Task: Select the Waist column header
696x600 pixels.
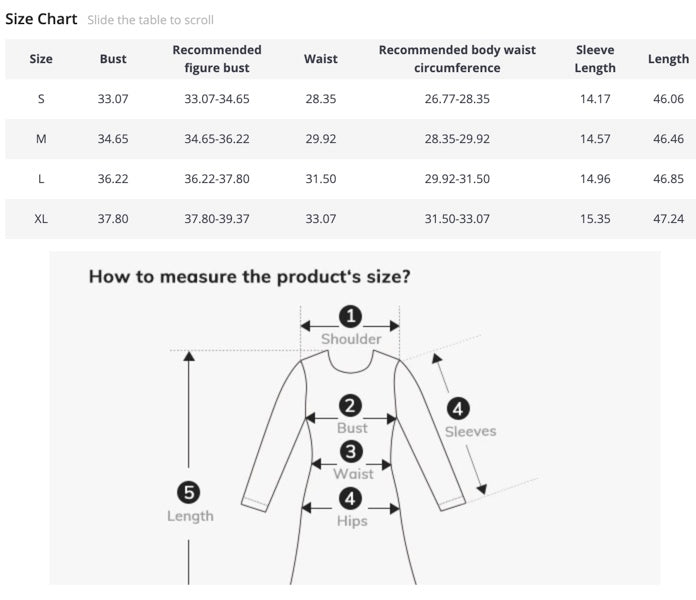Action: 320,59
